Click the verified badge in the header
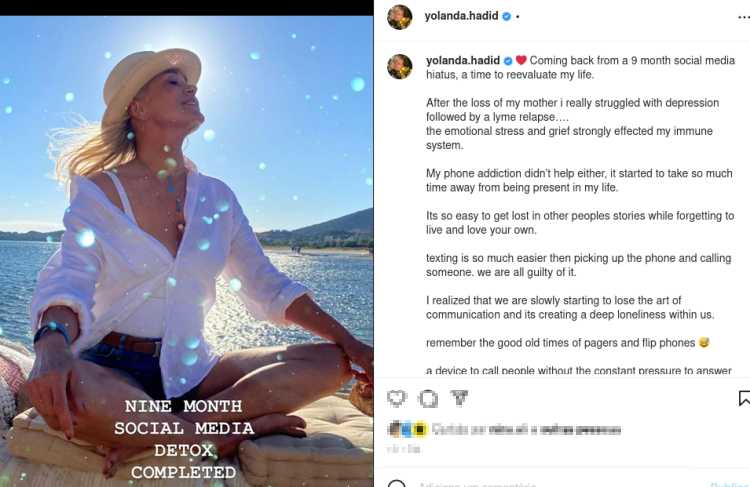The width and height of the screenshot is (750, 487). point(506,16)
